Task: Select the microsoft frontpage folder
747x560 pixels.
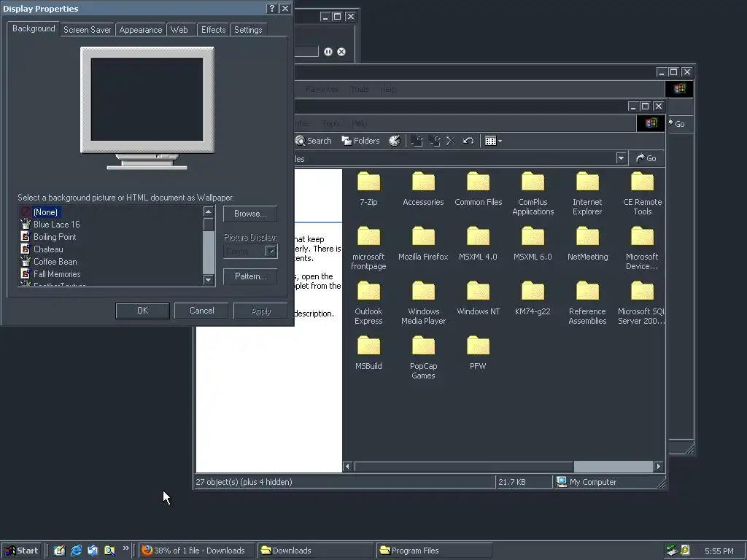Action: click(x=368, y=249)
